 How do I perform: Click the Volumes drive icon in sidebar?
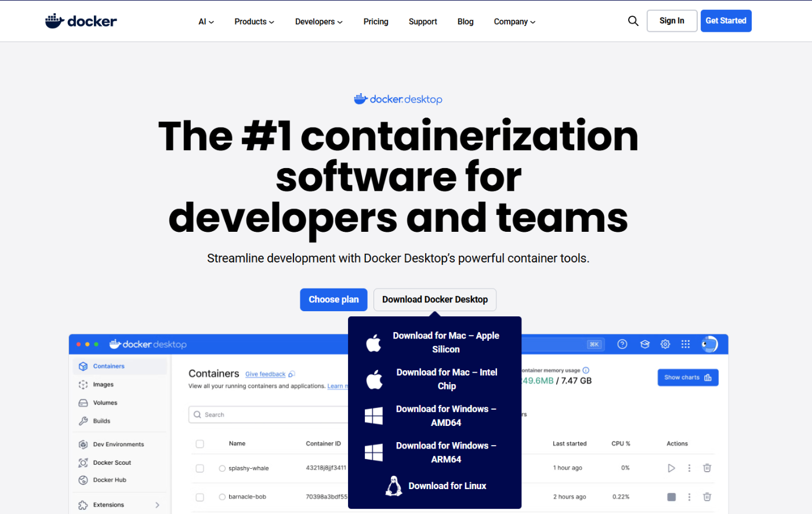click(83, 403)
